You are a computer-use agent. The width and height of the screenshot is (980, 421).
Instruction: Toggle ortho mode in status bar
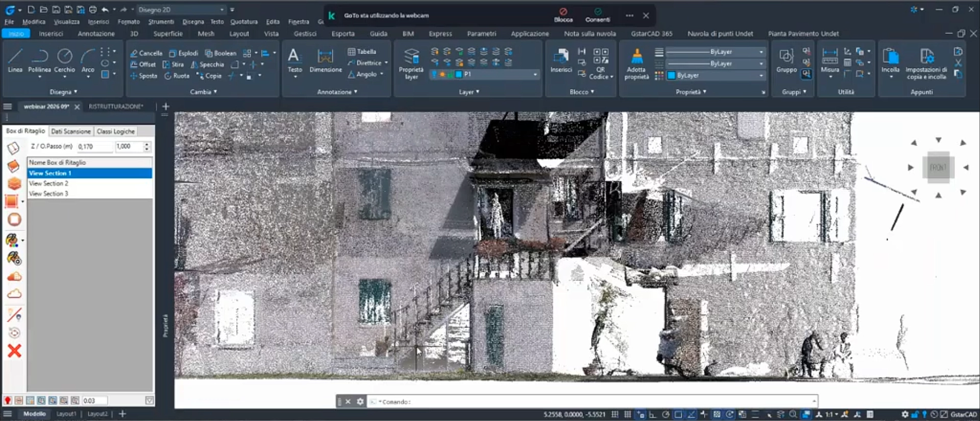[x=652, y=414]
